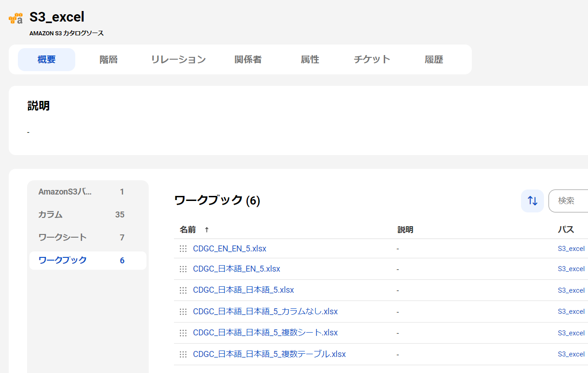Open workbook CDGC_日本語_日本語_5_複数シート.xlsx
Image resolution: width=588 pixels, height=373 pixels.
(x=265, y=333)
